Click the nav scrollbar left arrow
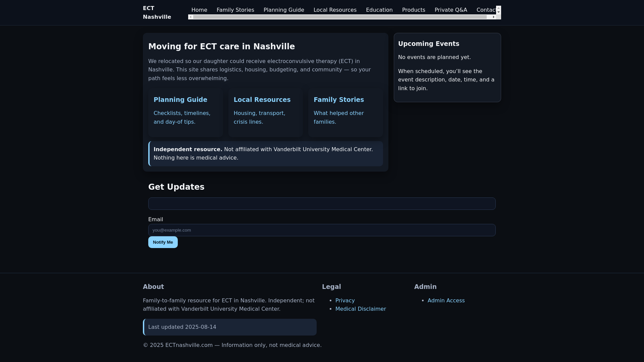644x362 pixels. 191,17
